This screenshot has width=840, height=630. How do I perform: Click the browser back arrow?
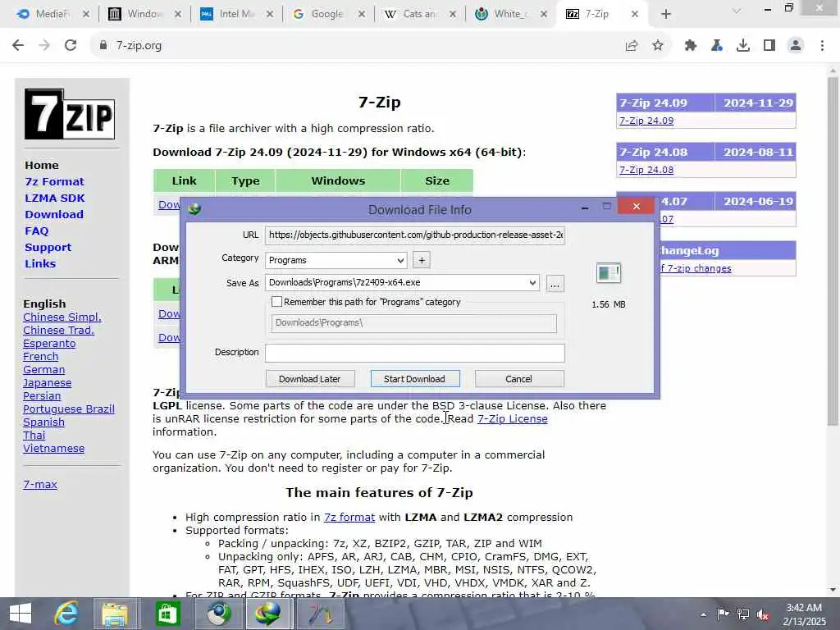click(x=18, y=46)
